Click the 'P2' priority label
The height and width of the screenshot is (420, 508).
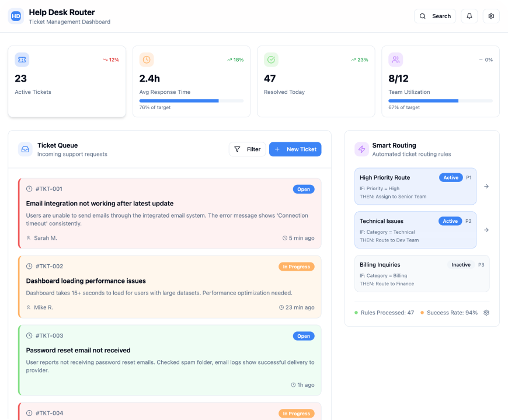[468, 221]
